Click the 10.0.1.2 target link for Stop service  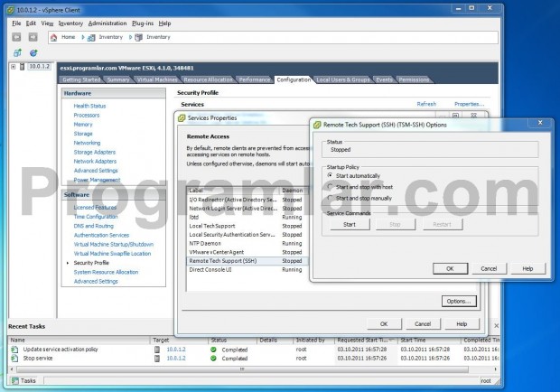tap(176, 358)
